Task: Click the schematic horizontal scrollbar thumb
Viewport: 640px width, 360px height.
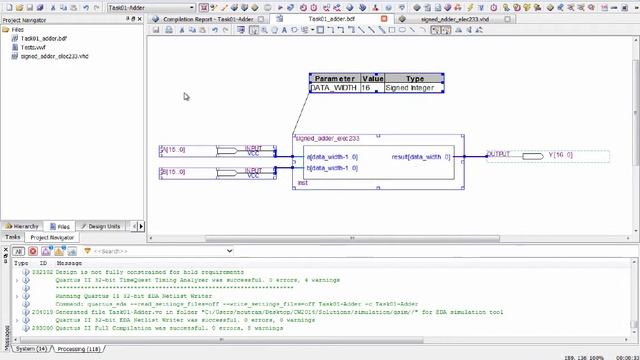Action: coord(352,238)
